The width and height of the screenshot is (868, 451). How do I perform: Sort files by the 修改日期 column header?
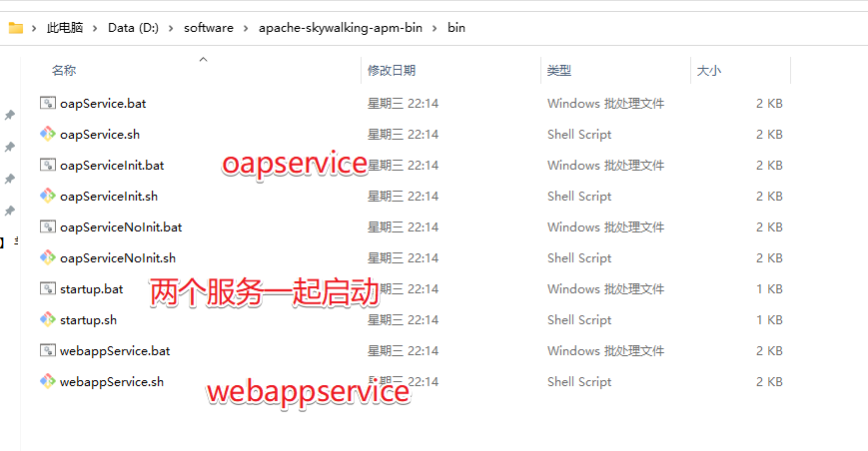(392, 70)
